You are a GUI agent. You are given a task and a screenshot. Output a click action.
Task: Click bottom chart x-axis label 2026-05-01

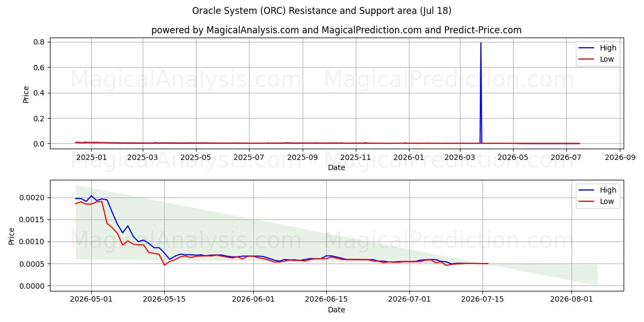pos(91,299)
